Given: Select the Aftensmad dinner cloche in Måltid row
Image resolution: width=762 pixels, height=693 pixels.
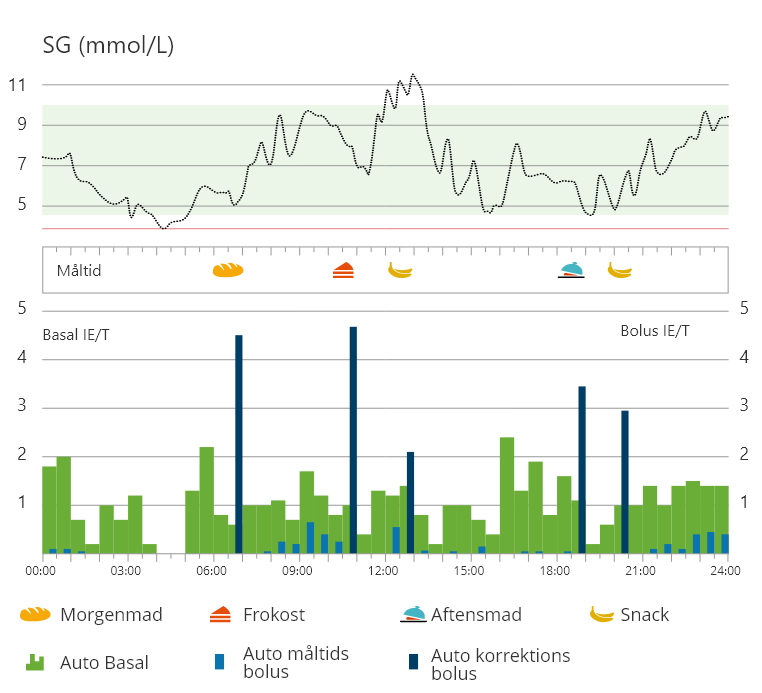Looking at the screenshot, I should pos(572,270).
